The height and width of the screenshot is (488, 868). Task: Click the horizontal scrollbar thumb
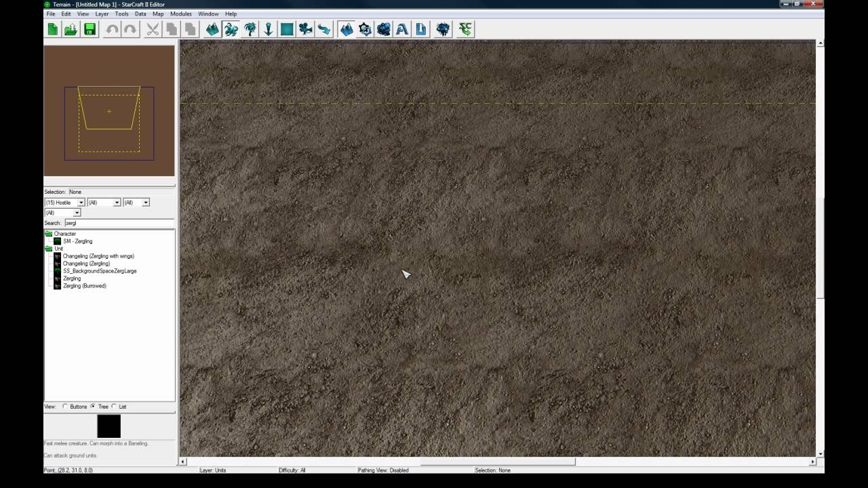498,462
